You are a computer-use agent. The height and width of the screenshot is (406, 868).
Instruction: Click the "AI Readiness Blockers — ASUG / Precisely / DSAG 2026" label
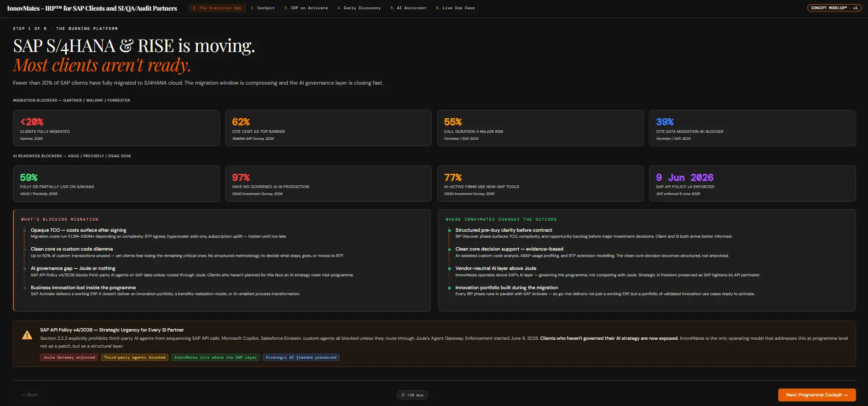click(72, 156)
